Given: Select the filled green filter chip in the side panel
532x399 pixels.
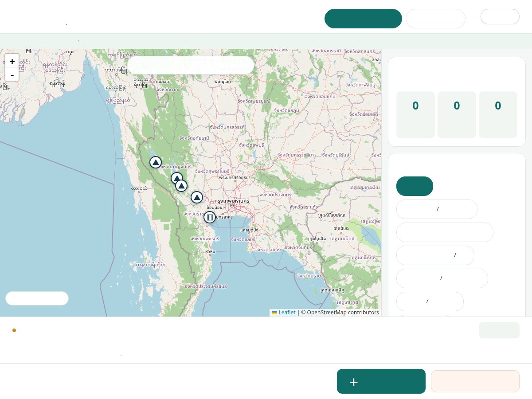Looking at the screenshot, I should [415, 186].
